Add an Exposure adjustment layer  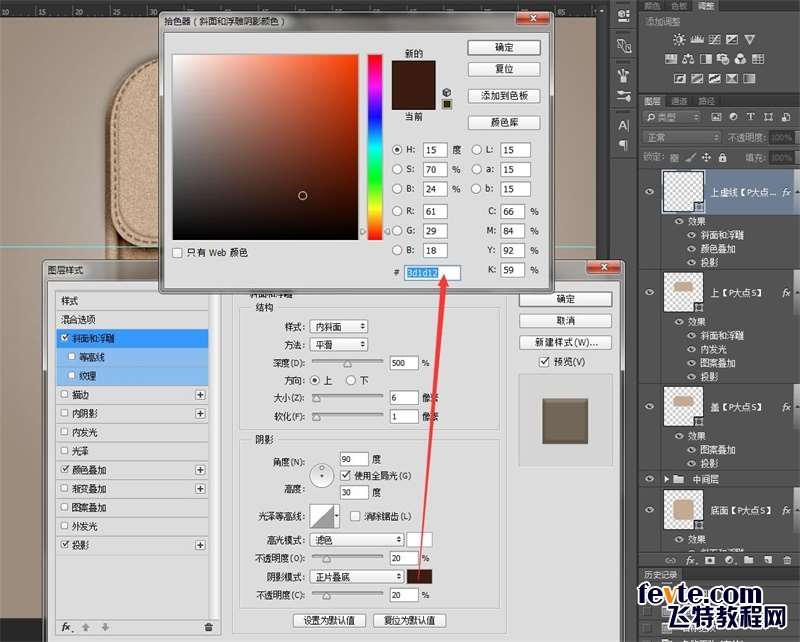point(732,39)
